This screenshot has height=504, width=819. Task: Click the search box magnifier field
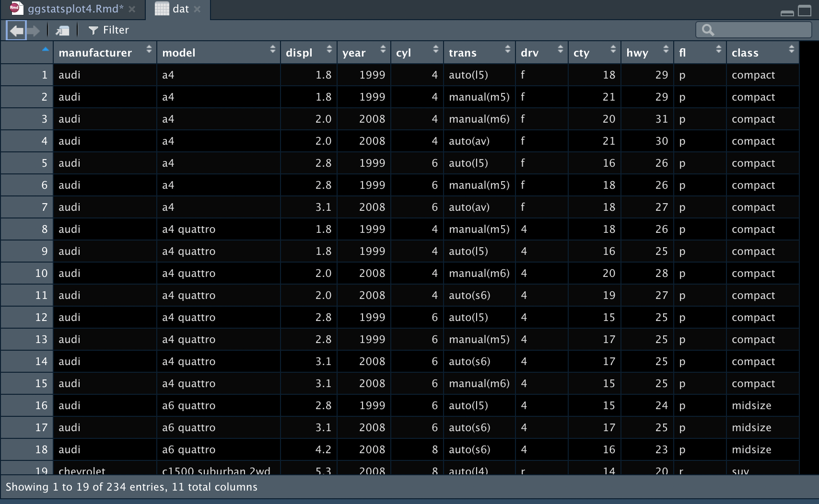pyautogui.click(x=753, y=30)
